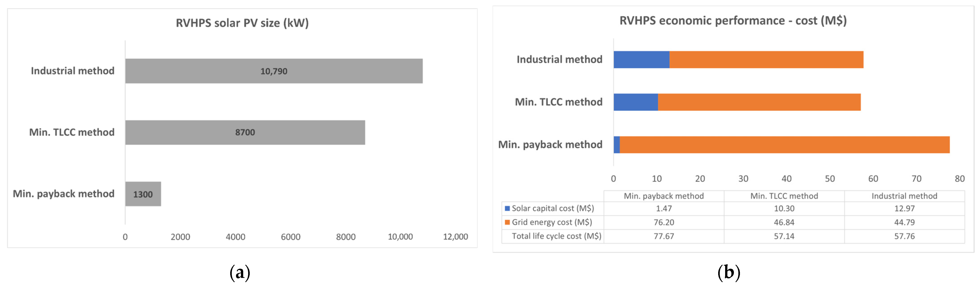Click the 12,000 axis label on PV chart
Screen dimensions: 980x286
pos(455,237)
